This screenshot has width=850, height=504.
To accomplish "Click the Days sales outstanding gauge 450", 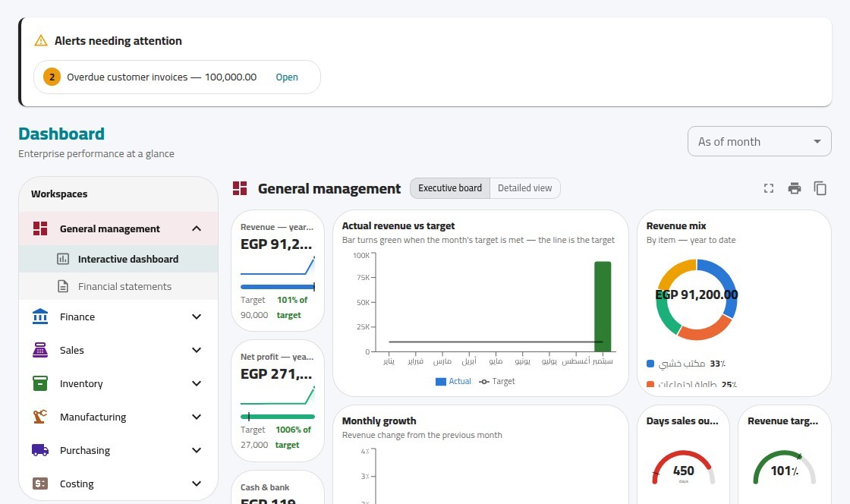I will 683,468.
